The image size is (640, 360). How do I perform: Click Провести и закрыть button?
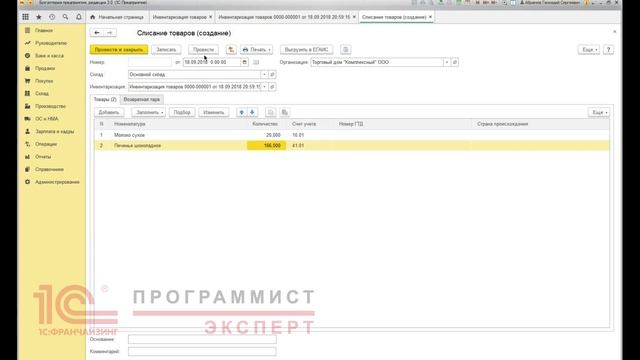(119, 49)
